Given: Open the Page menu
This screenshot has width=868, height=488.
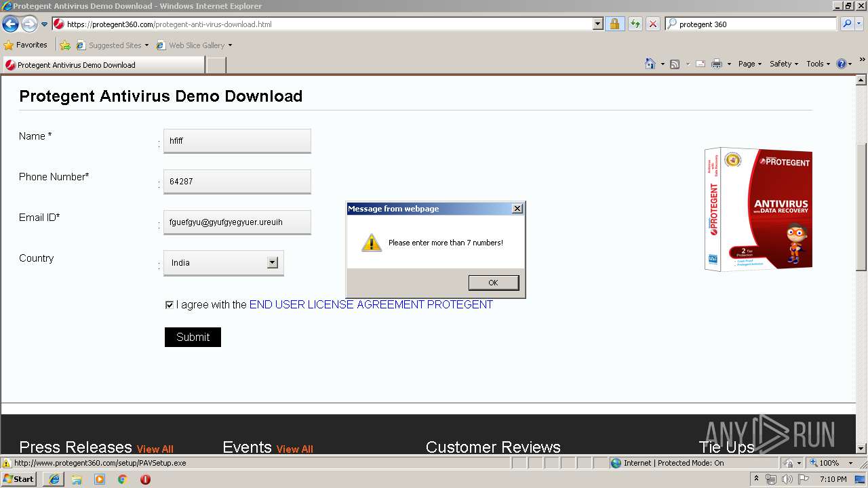Looking at the screenshot, I should tap(750, 64).
